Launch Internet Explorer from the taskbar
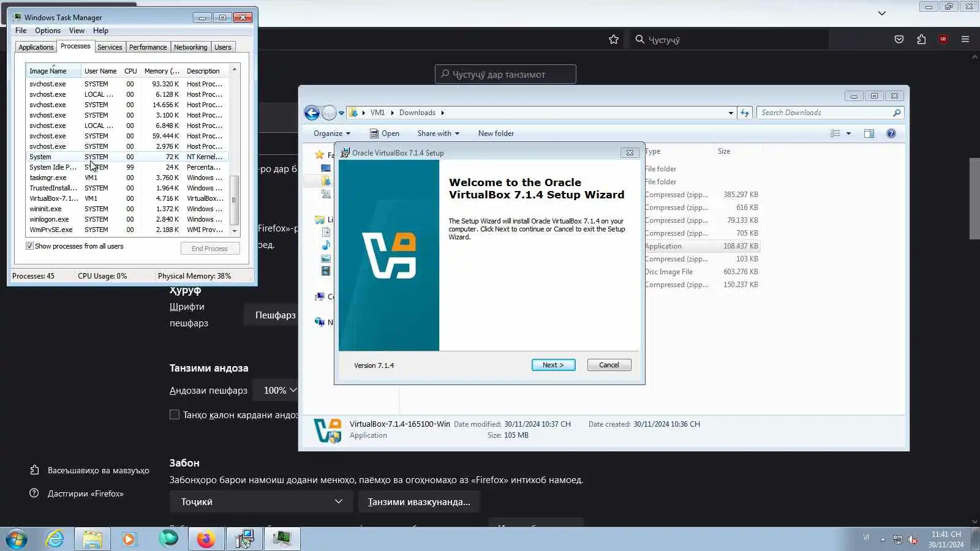The height and width of the screenshot is (551, 980). pyautogui.click(x=55, y=539)
